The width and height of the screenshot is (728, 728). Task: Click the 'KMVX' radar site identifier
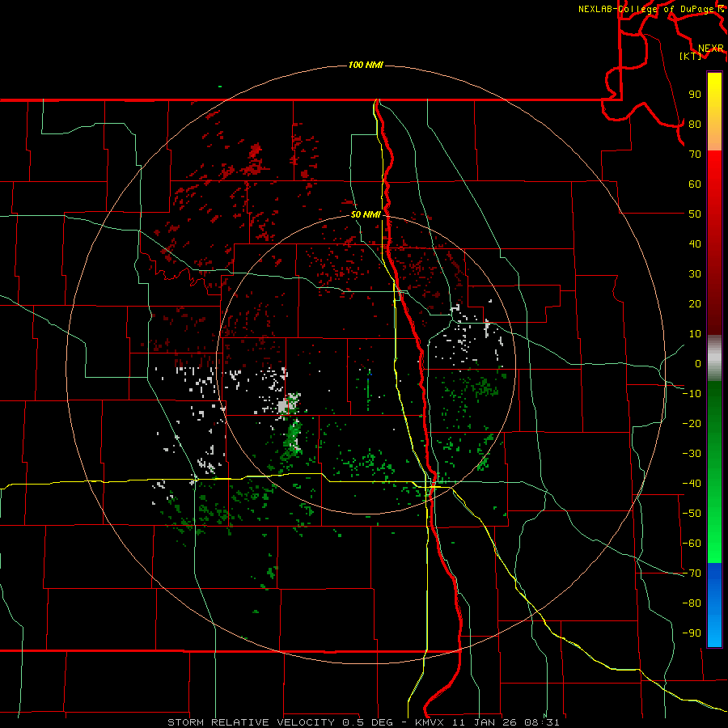pyautogui.click(x=430, y=722)
